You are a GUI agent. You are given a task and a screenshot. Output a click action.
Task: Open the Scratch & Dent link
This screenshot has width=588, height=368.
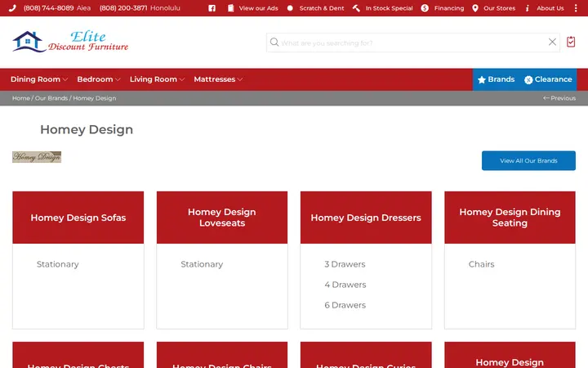click(x=322, y=8)
